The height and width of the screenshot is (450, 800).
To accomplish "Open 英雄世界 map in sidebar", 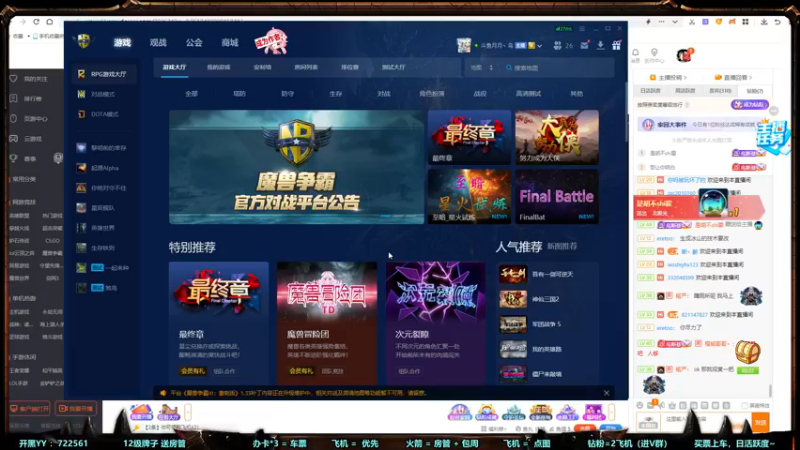I will click(x=104, y=228).
